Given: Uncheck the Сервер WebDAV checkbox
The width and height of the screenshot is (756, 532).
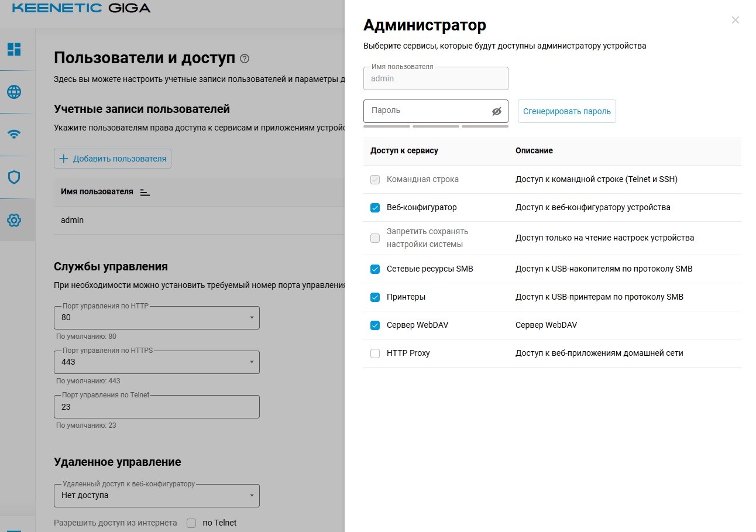Looking at the screenshot, I should click(x=375, y=325).
